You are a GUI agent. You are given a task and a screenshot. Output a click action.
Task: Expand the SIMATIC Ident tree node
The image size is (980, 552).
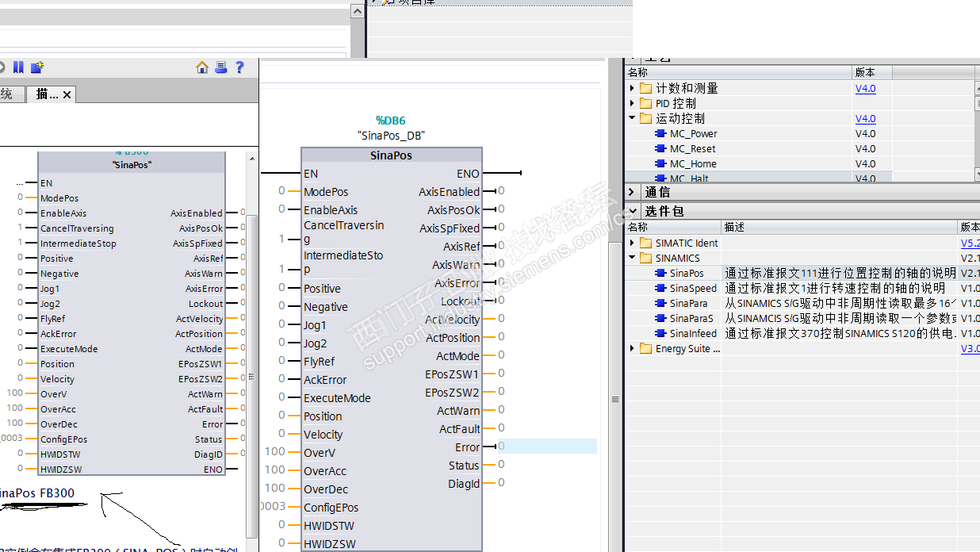click(x=632, y=243)
